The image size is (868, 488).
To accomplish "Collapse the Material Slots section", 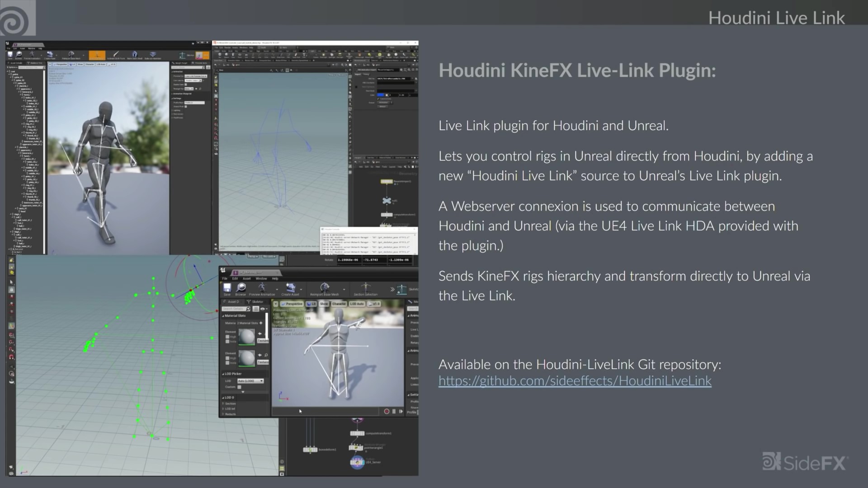I will (223, 316).
